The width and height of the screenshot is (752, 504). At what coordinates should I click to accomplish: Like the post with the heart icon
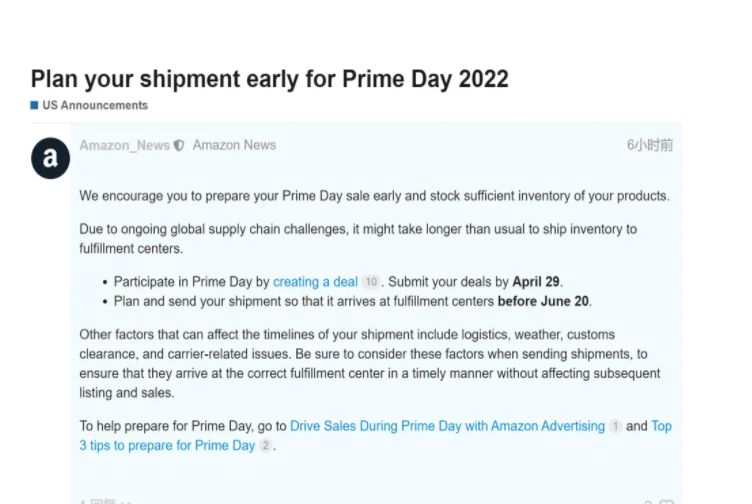tap(667, 502)
